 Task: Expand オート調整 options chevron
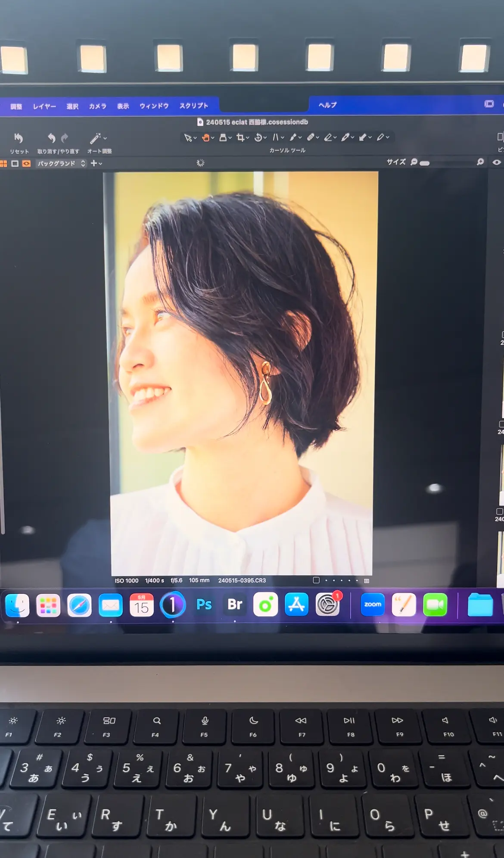[x=105, y=138]
